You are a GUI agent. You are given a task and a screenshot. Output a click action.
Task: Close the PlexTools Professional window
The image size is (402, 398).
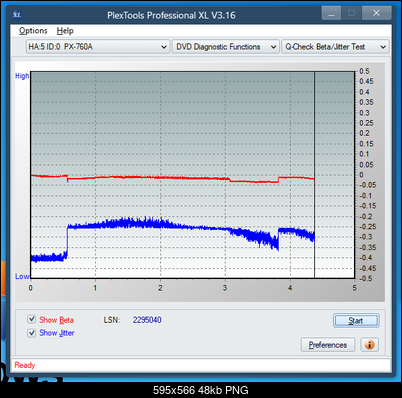(x=377, y=13)
